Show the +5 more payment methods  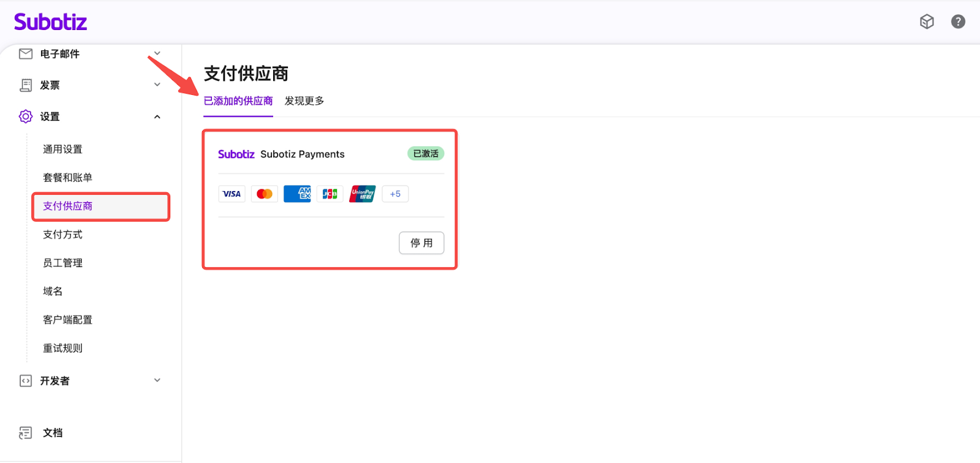coord(395,194)
